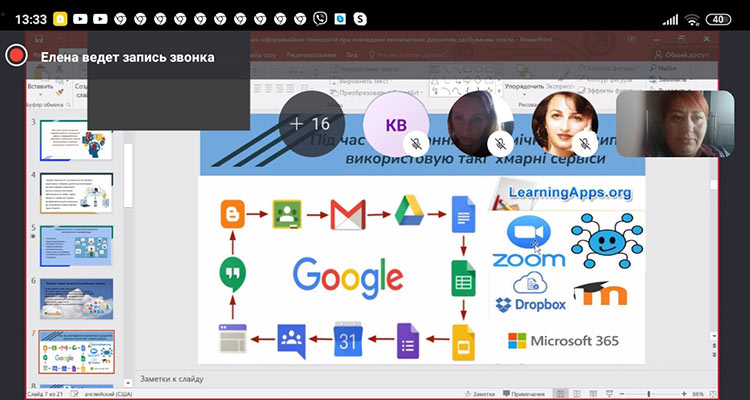750x400 pixels.
Task: Click the zoom in plus button
Action: [684, 394]
